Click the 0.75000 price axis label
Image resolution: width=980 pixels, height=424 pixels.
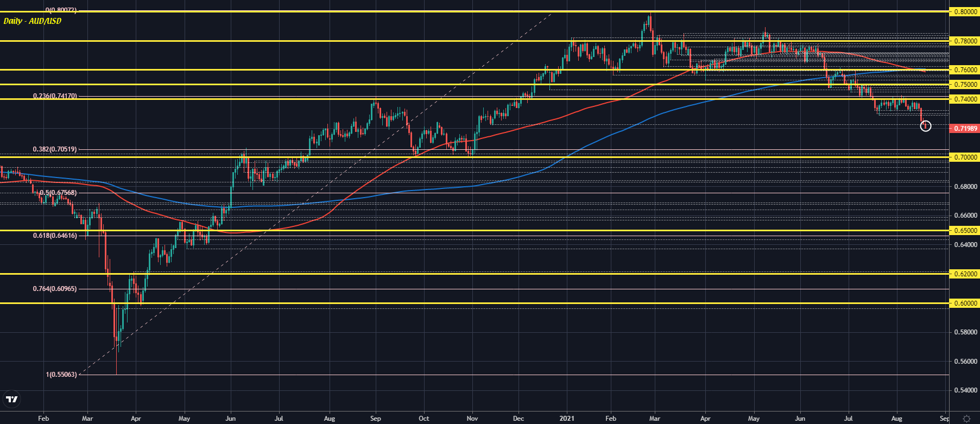[x=965, y=84]
